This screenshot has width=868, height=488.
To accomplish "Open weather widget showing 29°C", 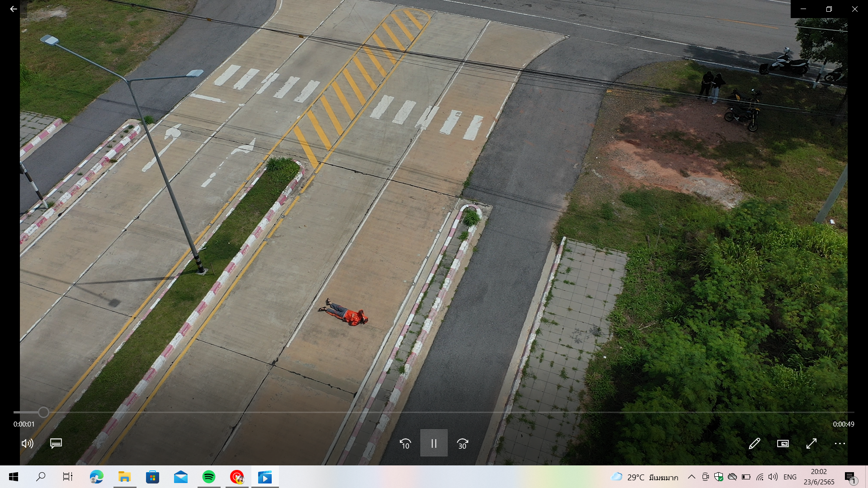I will click(644, 477).
